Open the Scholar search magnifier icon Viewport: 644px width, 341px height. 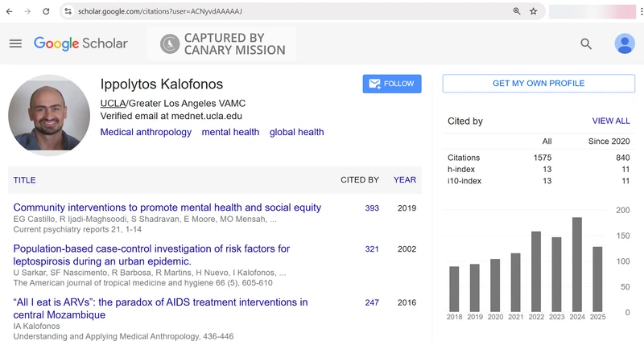(x=586, y=43)
